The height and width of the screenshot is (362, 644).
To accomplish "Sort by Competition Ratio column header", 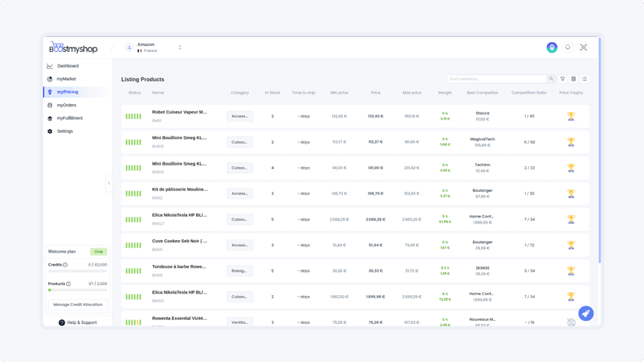I will click(x=529, y=92).
